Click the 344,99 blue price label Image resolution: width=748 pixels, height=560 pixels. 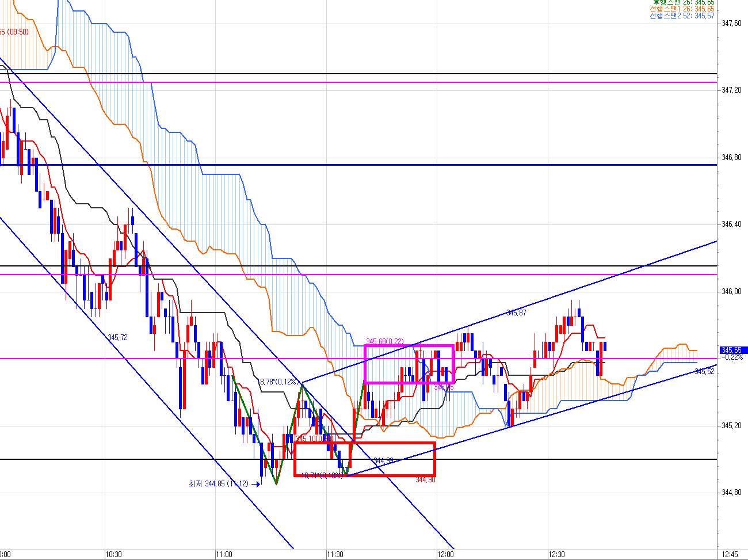coord(384,460)
